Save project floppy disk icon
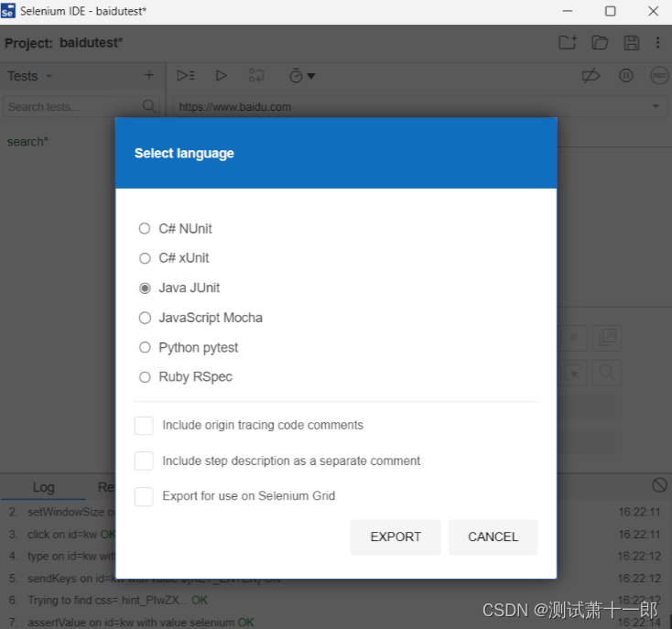This screenshot has height=629, width=672. click(632, 43)
